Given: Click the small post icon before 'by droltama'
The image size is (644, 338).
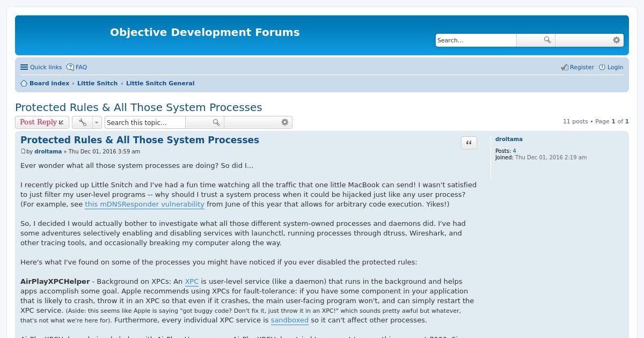Looking at the screenshot, I should coord(23,151).
